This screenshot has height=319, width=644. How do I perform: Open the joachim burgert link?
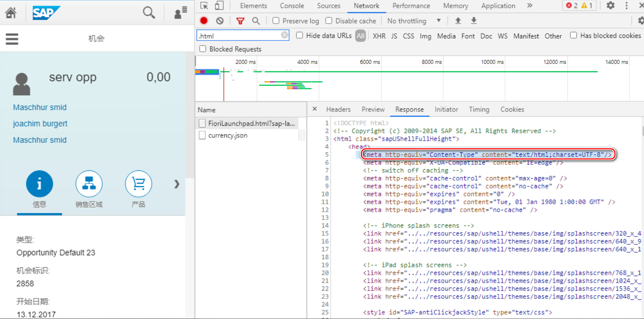tap(40, 123)
